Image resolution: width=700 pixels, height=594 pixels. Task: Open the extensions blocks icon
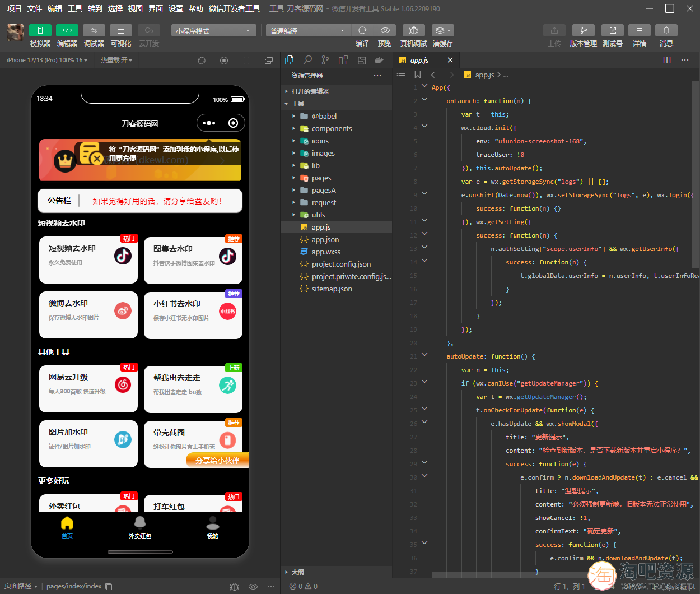[x=343, y=60]
